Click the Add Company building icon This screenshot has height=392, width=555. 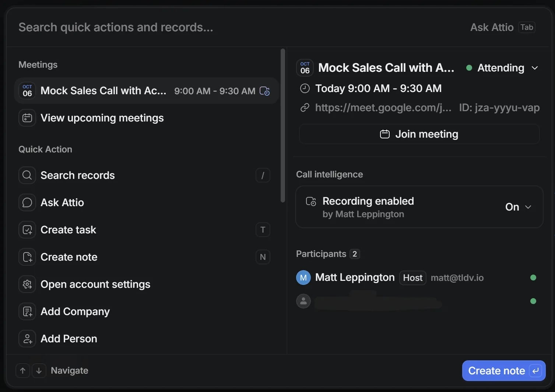click(x=27, y=311)
